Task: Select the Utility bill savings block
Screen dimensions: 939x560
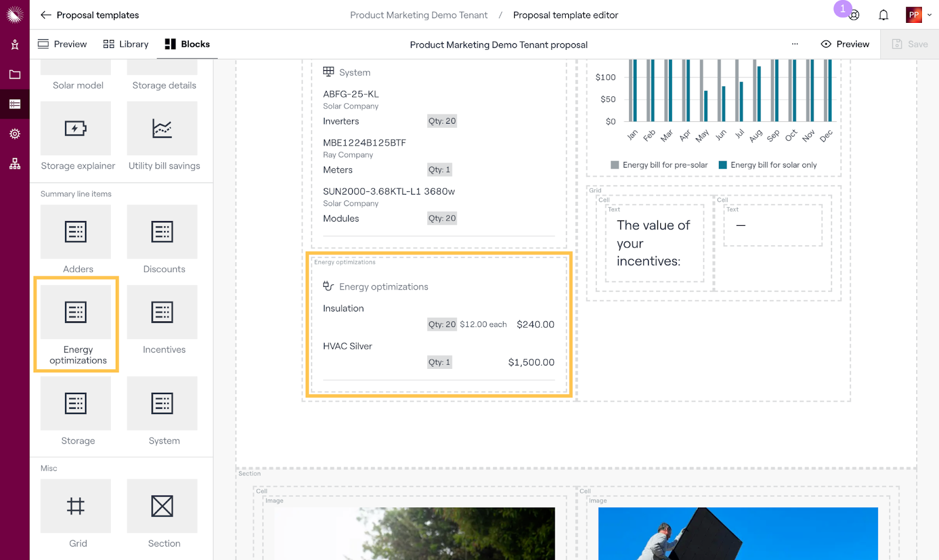Action: (162, 128)
